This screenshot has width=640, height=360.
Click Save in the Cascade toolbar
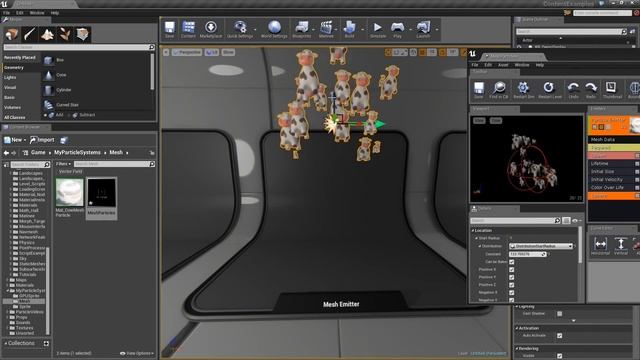(x=478, y=90)
